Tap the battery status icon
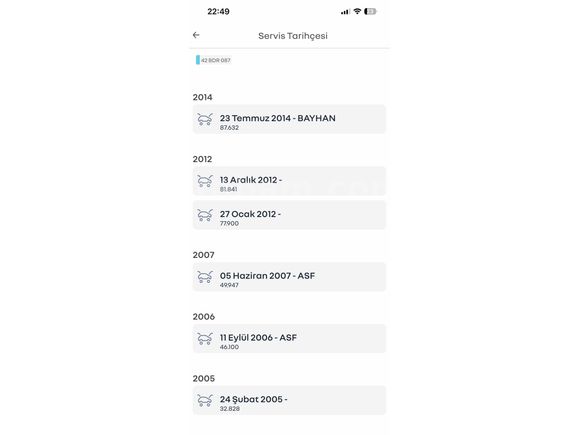The width and height of the screenshot is (580, 435). click(370, 11)
